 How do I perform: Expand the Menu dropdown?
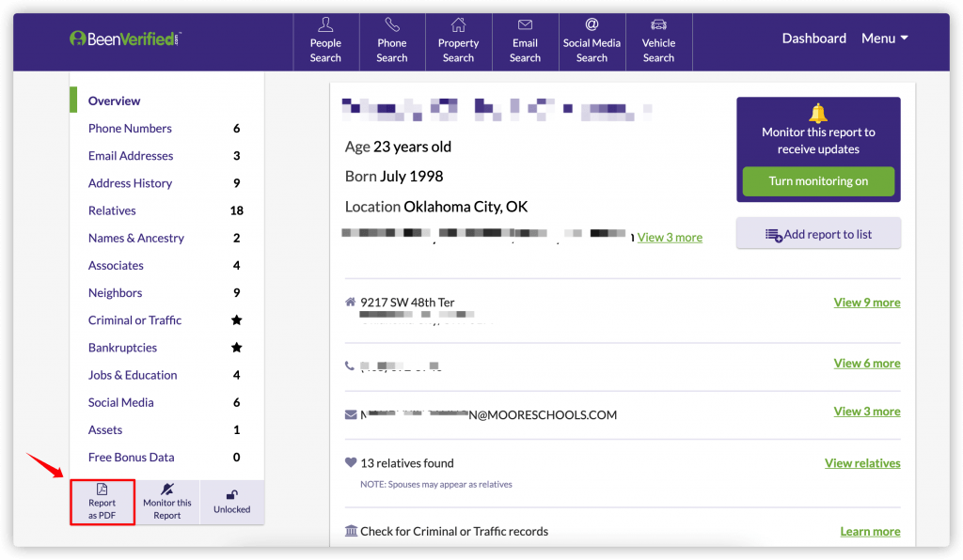pyautogui.click(x=884, y=38)
